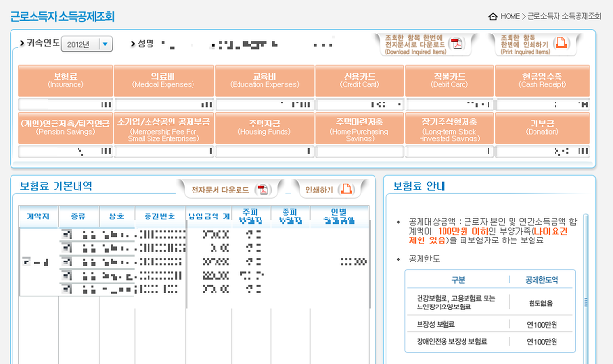Click the 상호 column header
The width and height of the screenshot is (613, 364).
116,216
